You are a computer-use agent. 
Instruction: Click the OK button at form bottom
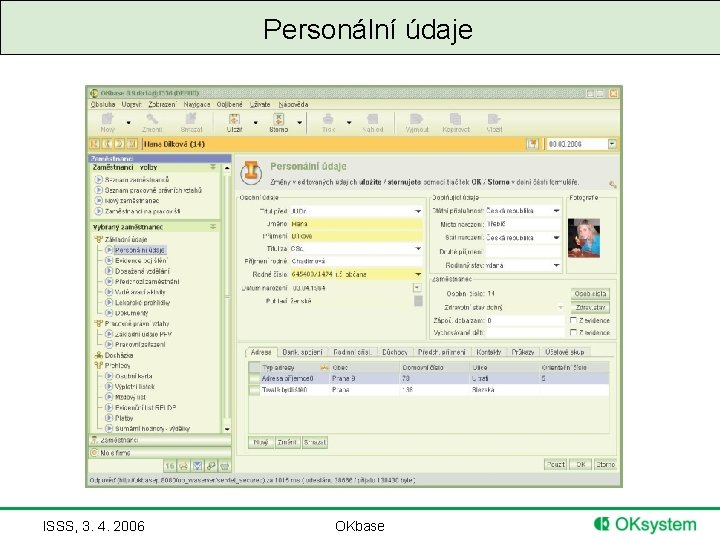[581, 465]
